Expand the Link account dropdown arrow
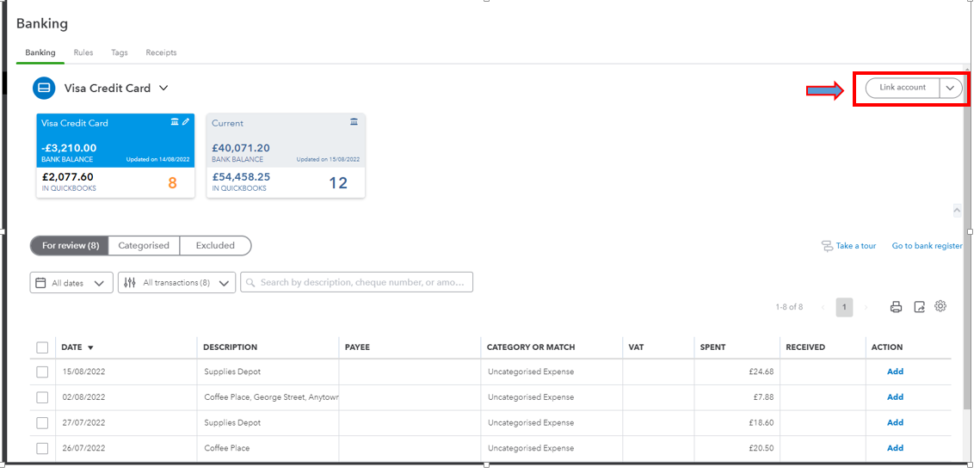 point(950,88)
